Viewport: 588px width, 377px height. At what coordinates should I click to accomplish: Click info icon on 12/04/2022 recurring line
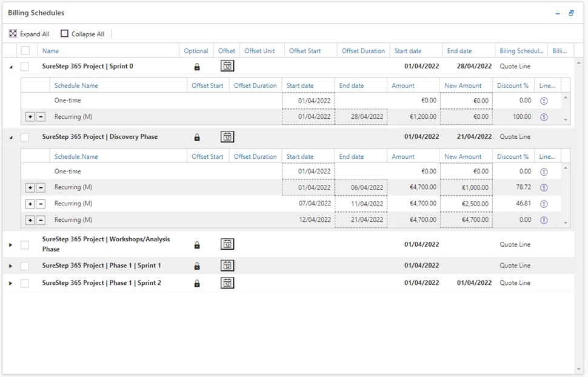(544, 220)
